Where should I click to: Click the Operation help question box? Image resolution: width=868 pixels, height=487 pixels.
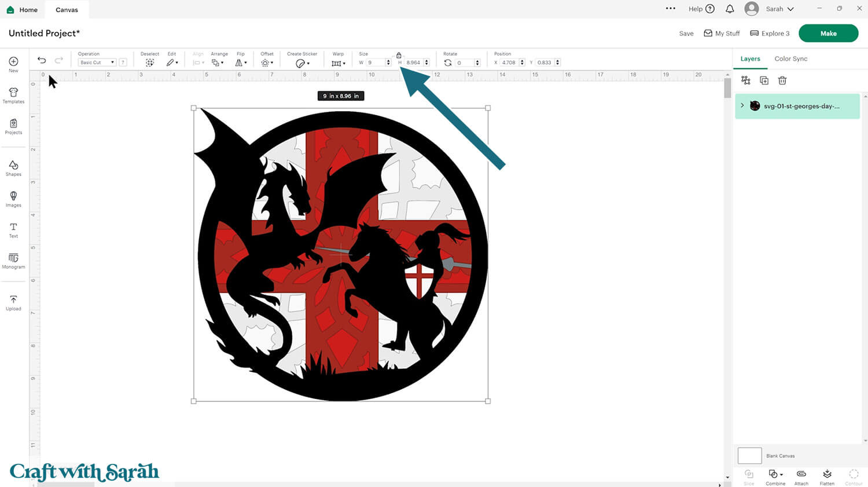click(x=123, y=63)
